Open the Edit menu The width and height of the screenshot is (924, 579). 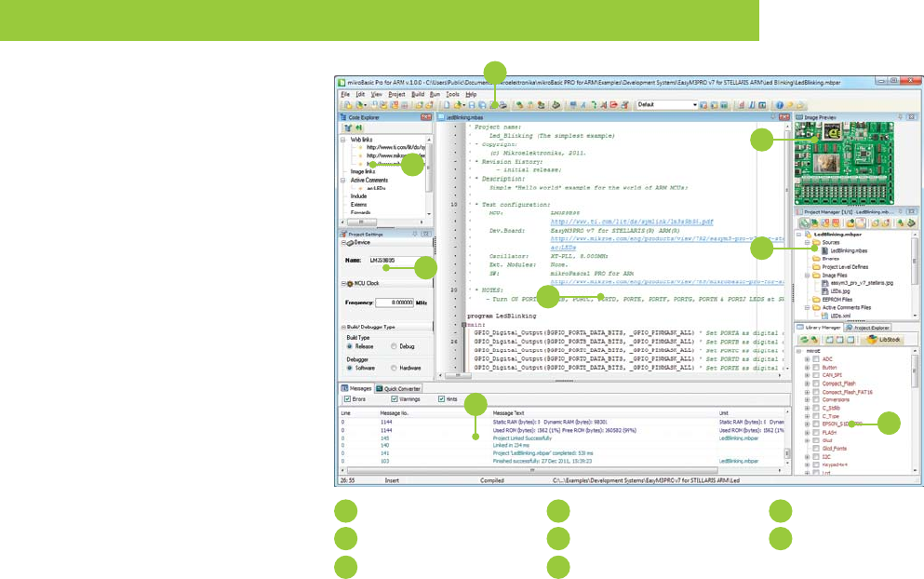tap(360, 94)
